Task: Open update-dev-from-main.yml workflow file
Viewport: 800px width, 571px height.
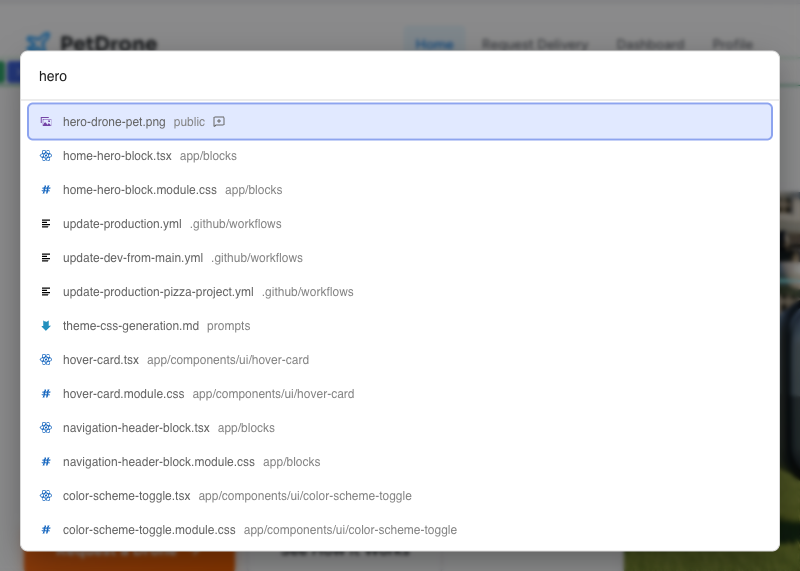Action: point(133,258)
